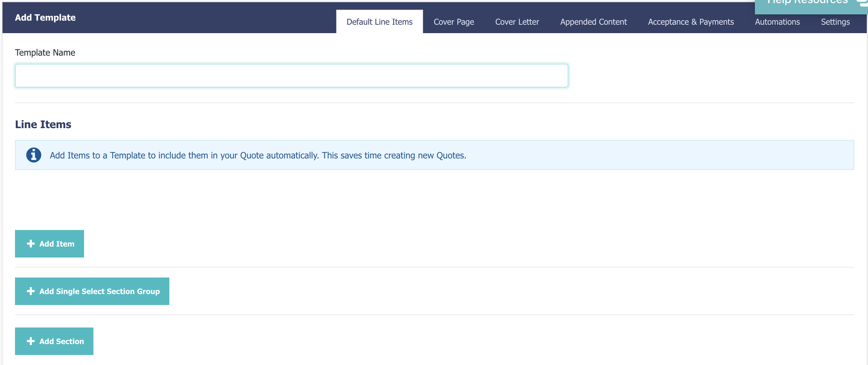Click the info icon in Line Items banner
Viewport: 868px width, 365px height.
click(x=34, y=155)
